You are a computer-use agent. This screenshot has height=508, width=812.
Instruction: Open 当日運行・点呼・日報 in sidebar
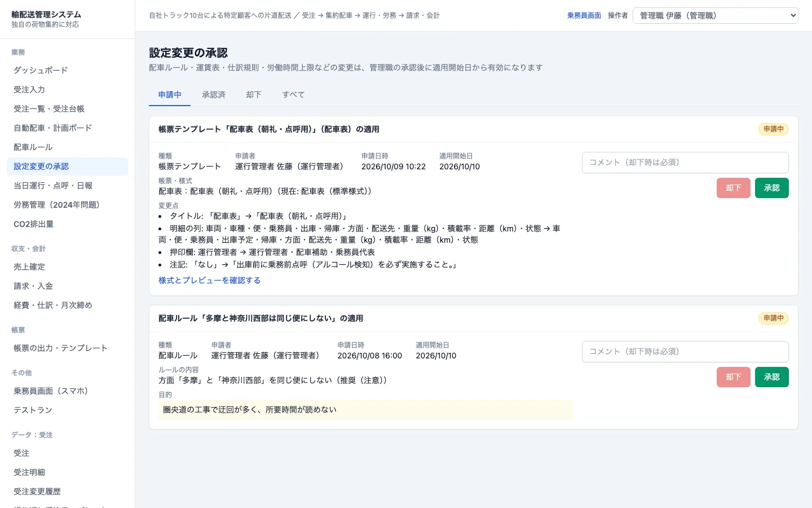coord(67,186)
